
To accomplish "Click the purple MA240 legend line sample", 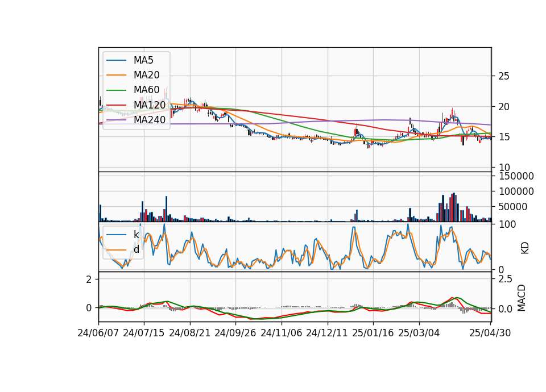I will pos(116,120).
